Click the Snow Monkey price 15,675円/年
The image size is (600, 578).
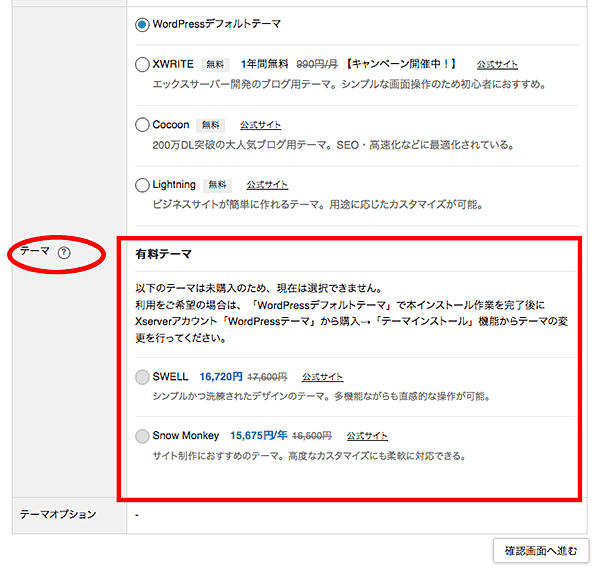coord(259,435)
